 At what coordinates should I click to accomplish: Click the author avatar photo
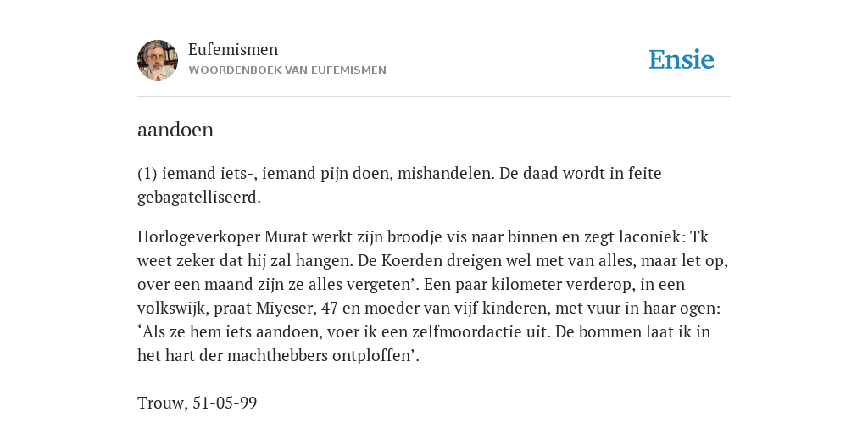click(158, 60)
